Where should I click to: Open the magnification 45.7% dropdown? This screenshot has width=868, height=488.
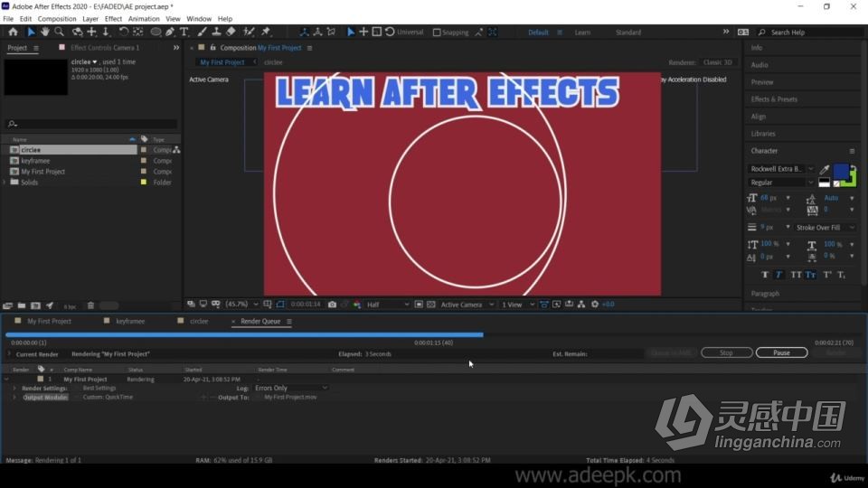click(x=242, y=305)
